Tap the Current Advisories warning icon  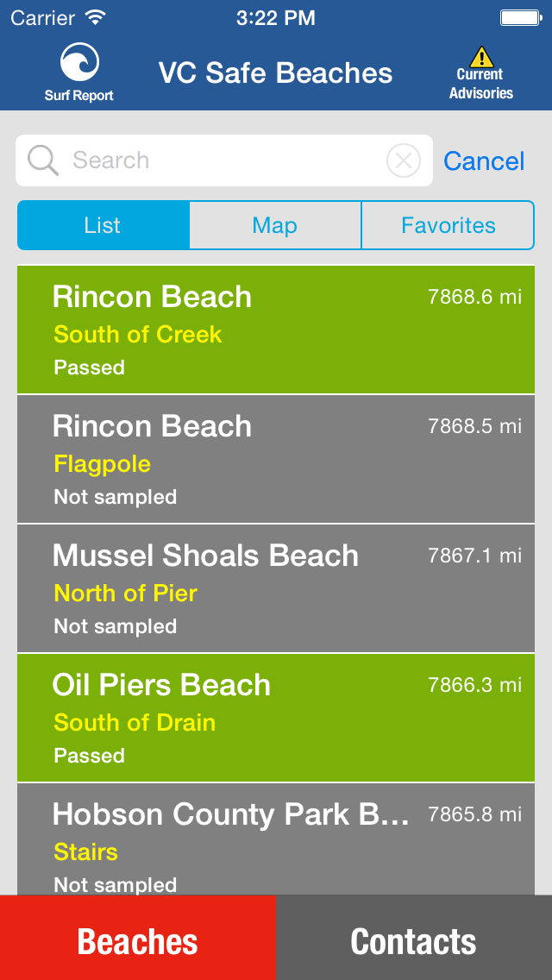(481, 58)
